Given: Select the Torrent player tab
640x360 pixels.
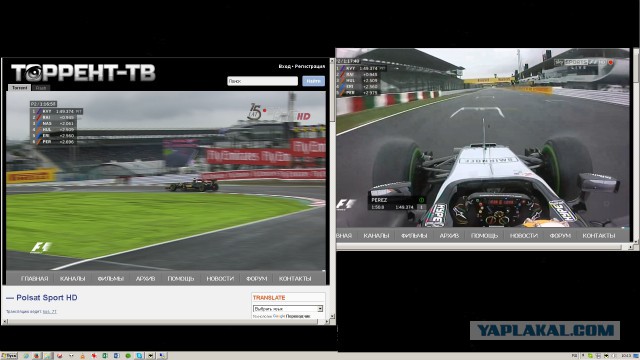Looking at the screenshot, I should pyautogui.click(x=20, y=88).
